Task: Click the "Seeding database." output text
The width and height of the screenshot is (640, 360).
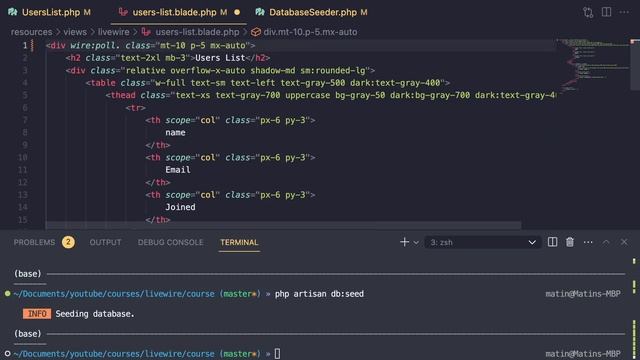Action: [x=95, y=313]
